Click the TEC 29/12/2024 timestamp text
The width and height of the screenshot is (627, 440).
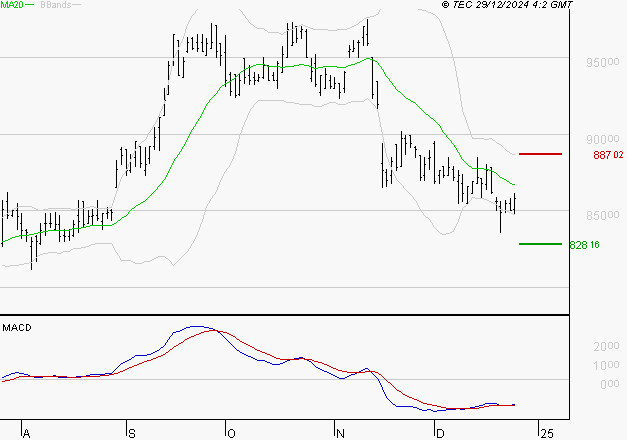[507, 5]
